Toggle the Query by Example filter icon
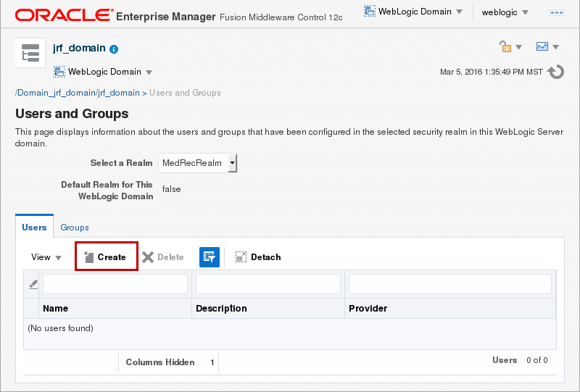Viewport: 580px width, 392px height. 209,257
